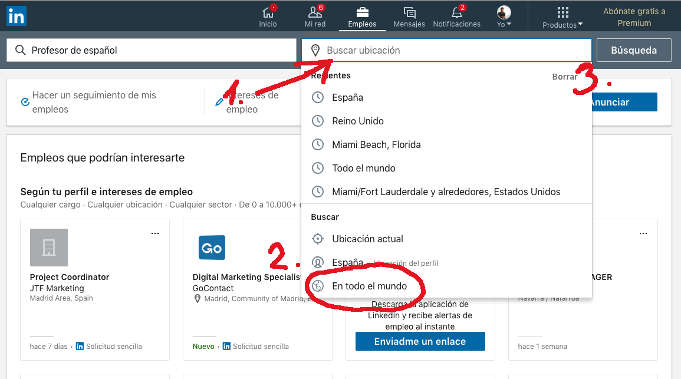Open Hacer un seguimiento de mis empleos
This screenshot has height=379, width=681.
[94, 102]
